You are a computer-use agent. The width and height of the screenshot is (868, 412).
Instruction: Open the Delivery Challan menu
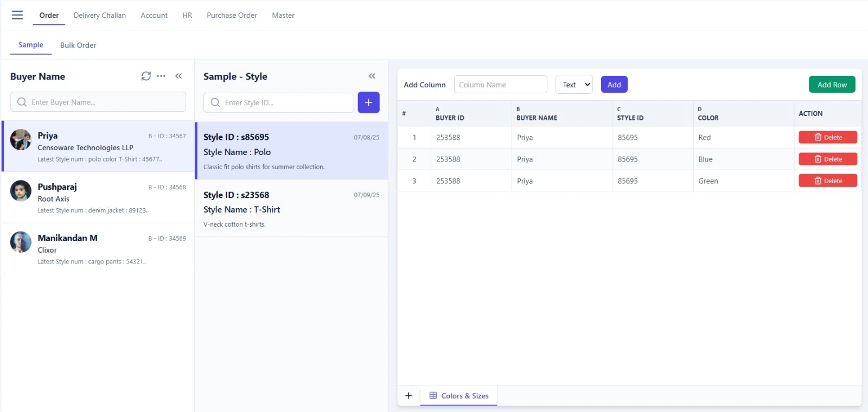[x=100, y=16]
